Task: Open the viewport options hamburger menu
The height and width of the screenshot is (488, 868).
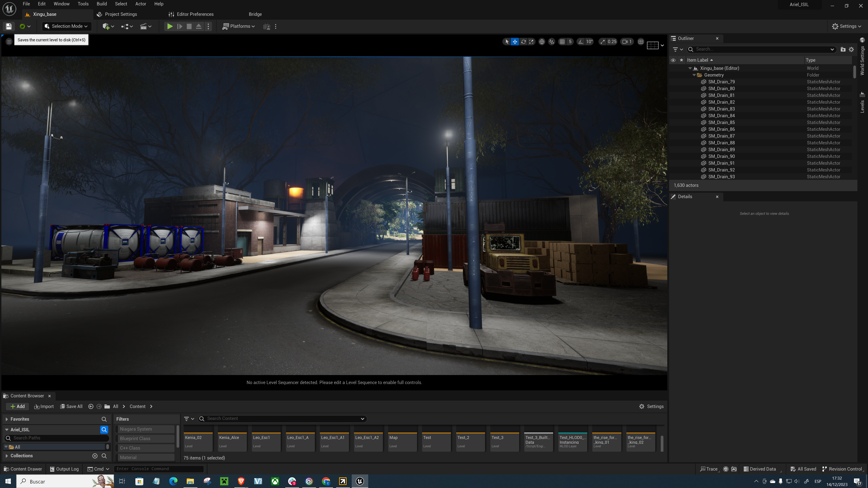Action: (9, 41)
